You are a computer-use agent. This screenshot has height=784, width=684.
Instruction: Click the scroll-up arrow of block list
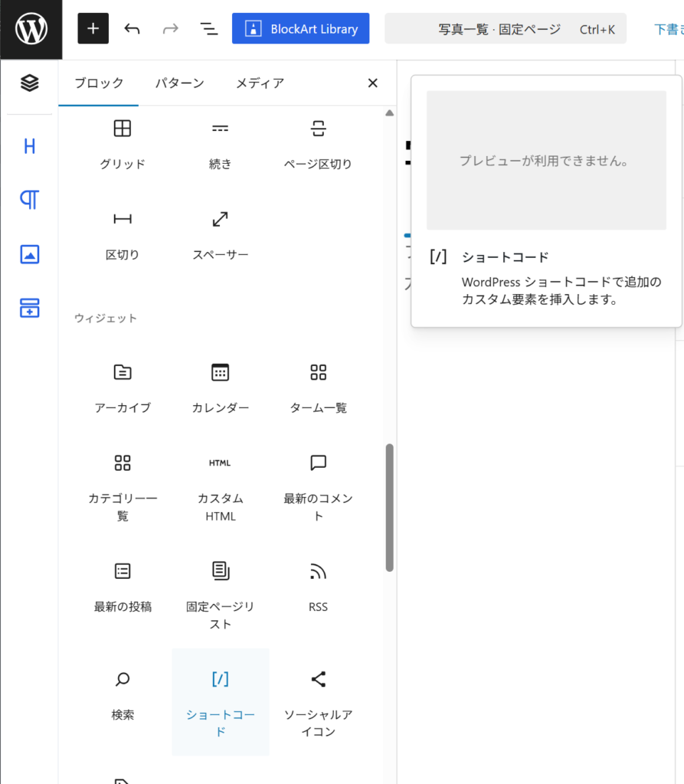(x=389, y=113)
